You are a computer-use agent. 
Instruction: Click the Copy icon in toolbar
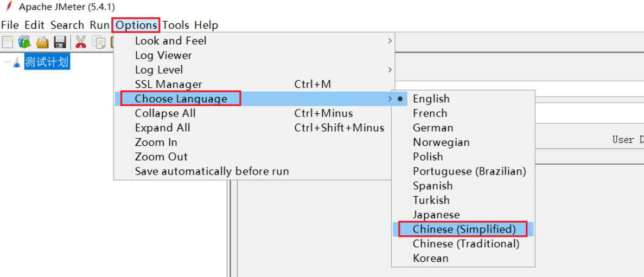coord(99,42)
